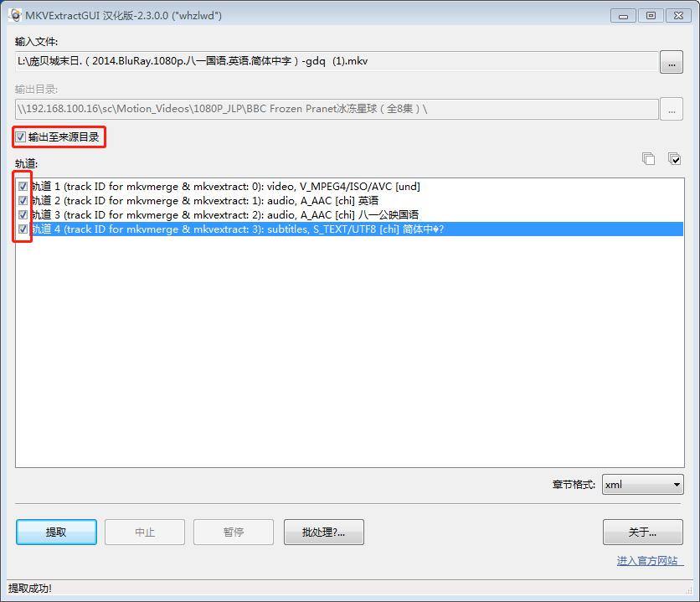Open the 关于... about dialog
The image size is (700, 602).
[x=642, y=532]
